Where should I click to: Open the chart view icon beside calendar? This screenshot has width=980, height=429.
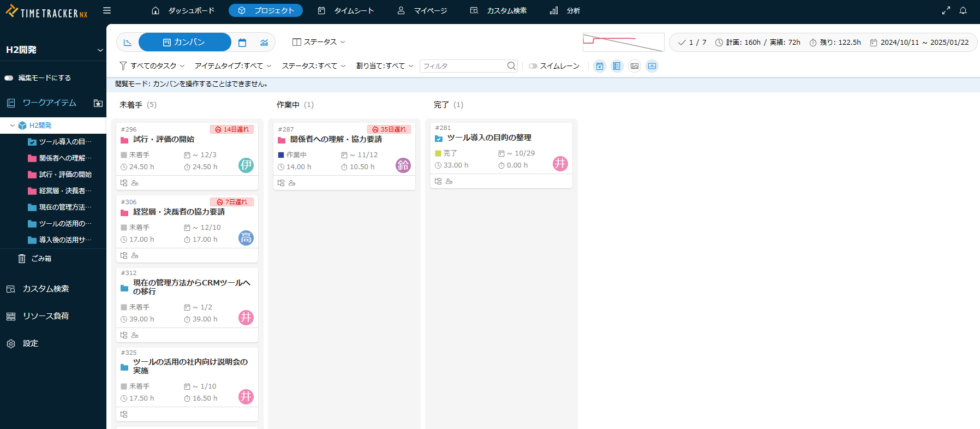point(264,43)
